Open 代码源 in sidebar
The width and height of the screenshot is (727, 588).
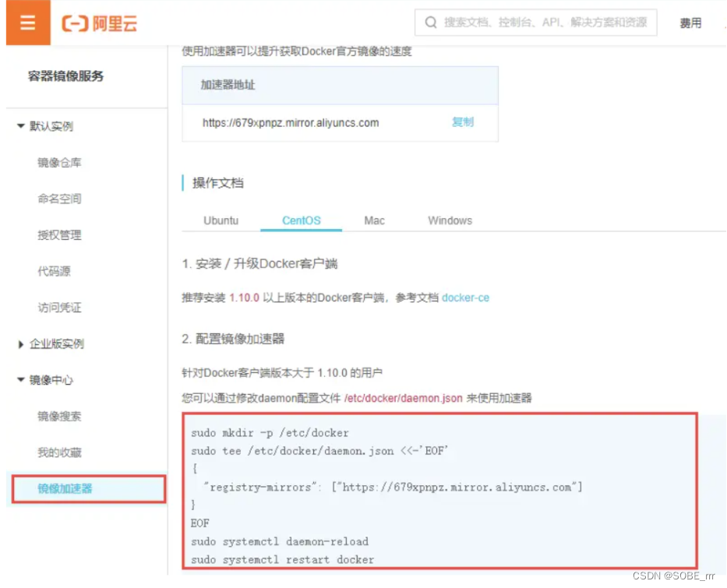coord(54,271)
